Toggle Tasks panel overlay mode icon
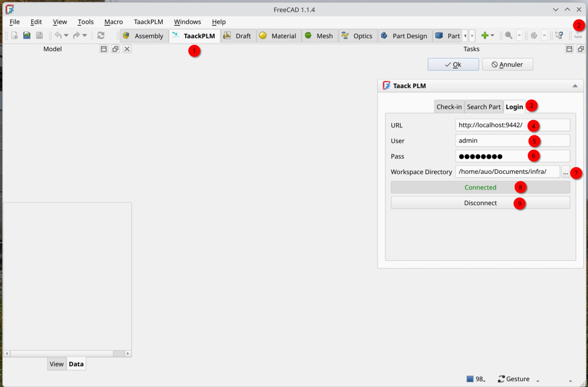588x387 pixels. coord(569,49)
